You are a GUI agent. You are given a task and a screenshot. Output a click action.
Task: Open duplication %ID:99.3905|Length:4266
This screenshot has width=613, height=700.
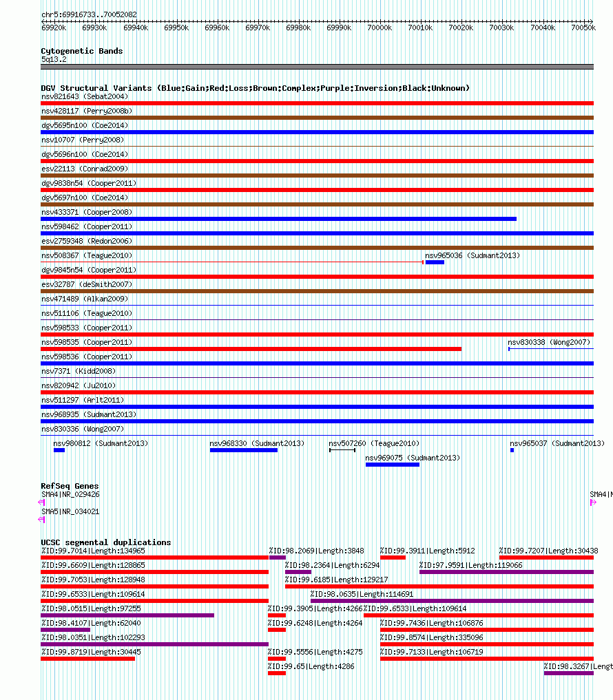point(315,608)
